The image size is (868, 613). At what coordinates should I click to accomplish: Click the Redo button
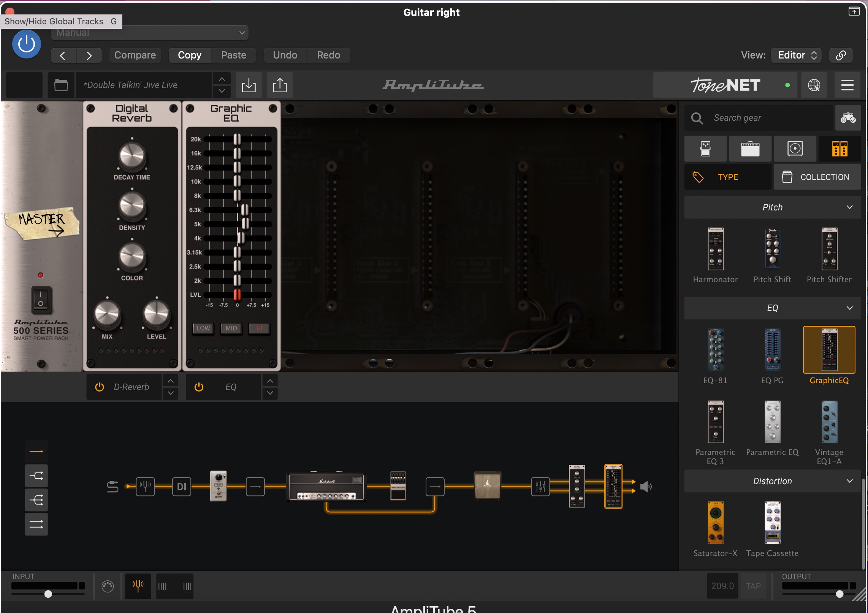tap(328, 55)
